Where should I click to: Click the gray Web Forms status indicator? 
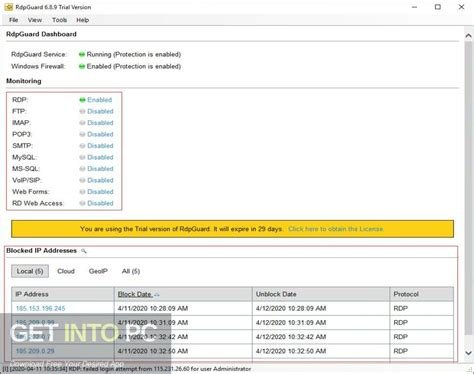[x=82, y=192]
